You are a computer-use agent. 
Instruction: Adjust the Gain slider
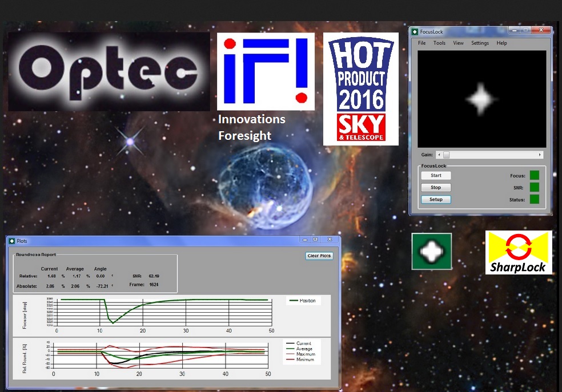[x=447, y=154]
